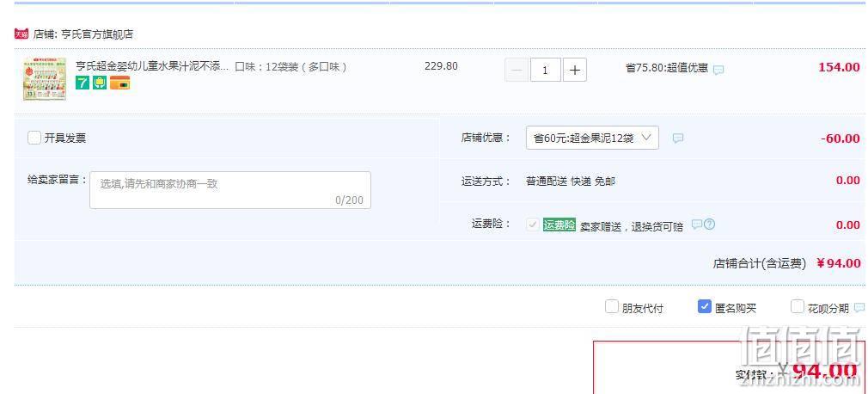Click the green consumer protection badge icon
Image resolution: width=868 pixels, height=394 pixels.
(x=100, y=83)
